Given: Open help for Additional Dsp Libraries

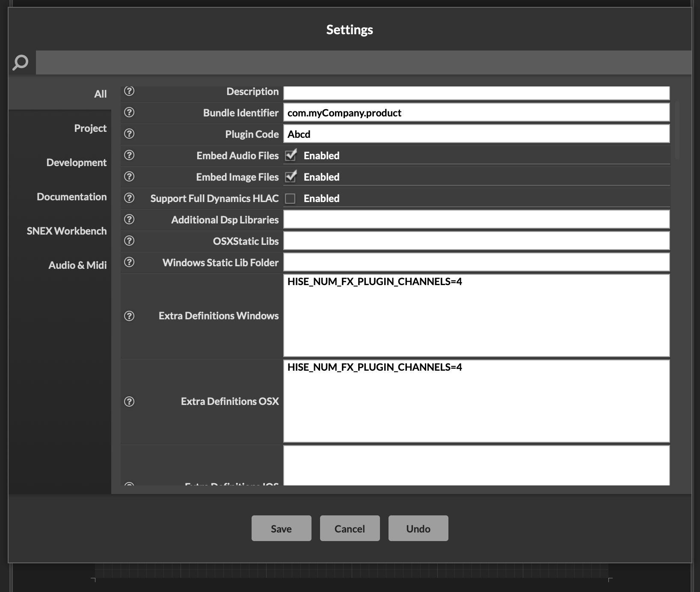Looking at the screenshot, I should [x=129, y=219].
